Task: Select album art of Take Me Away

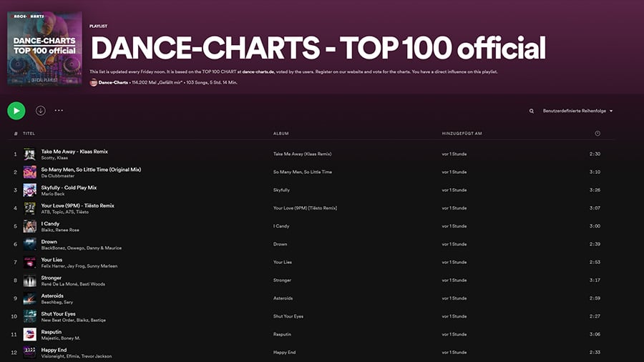Action: pos(29,155)
